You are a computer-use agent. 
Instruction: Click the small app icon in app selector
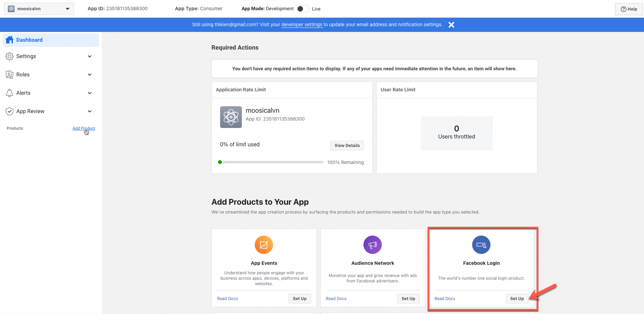click(11, 9)
